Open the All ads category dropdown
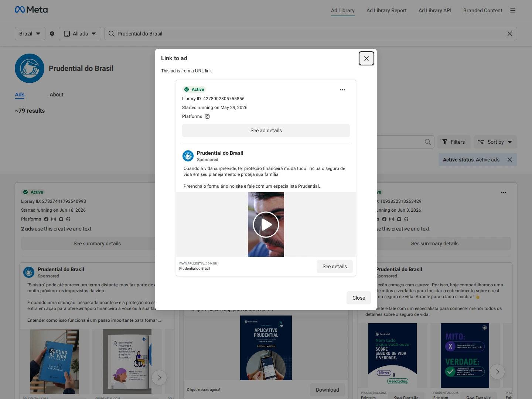 (x=80, y=34)
